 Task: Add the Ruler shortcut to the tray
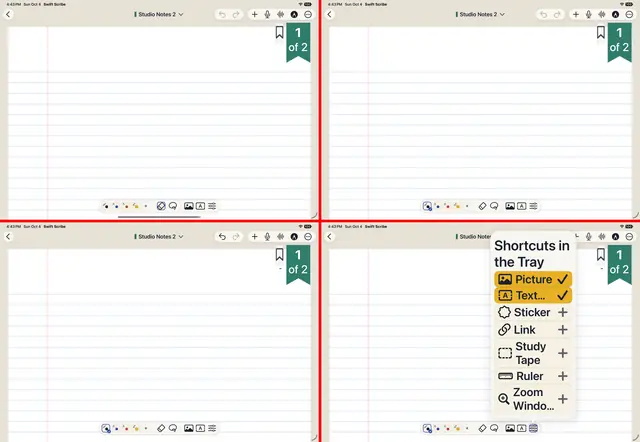tap(533, 376)
